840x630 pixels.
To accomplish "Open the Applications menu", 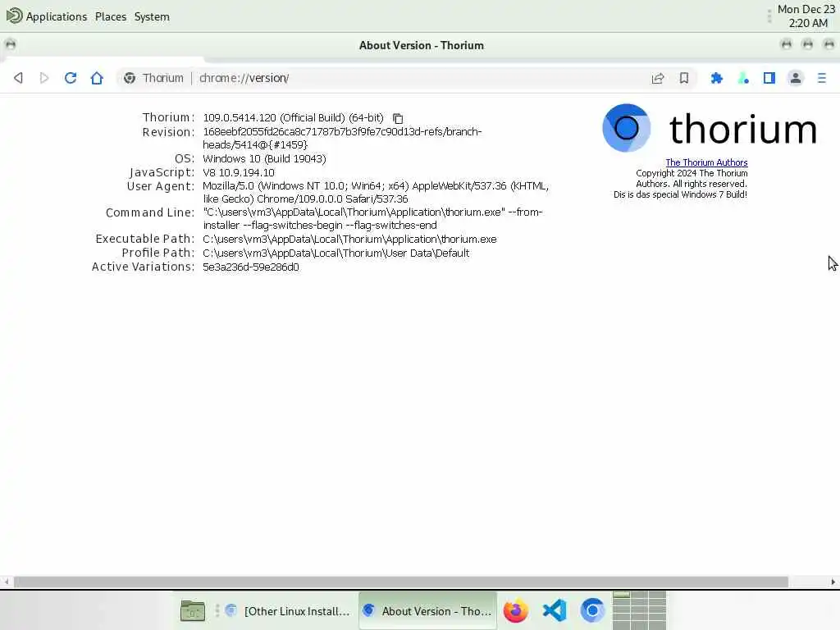I will coord(57,16).
